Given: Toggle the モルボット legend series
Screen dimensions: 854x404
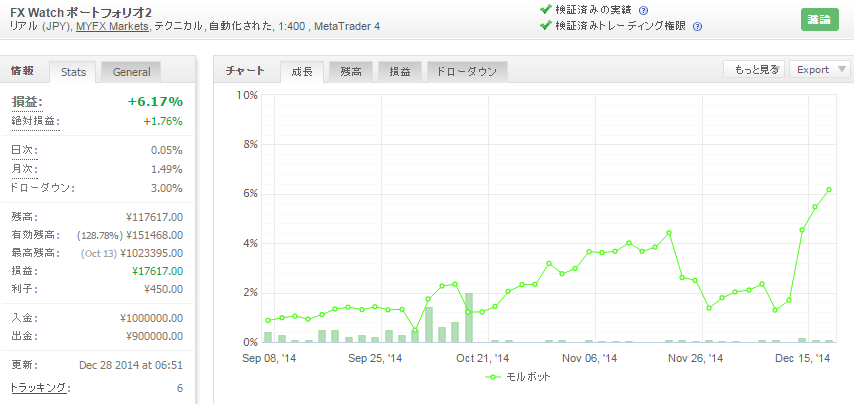Looking at the screenshot, I should click(517, 377).
